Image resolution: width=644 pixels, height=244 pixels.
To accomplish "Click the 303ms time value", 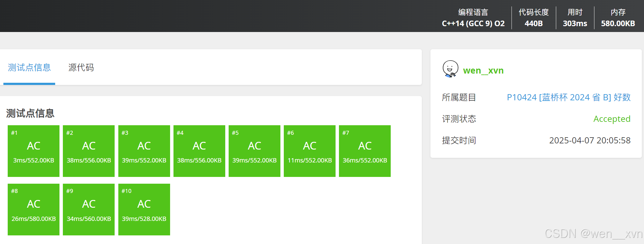I will coord(575,23).
